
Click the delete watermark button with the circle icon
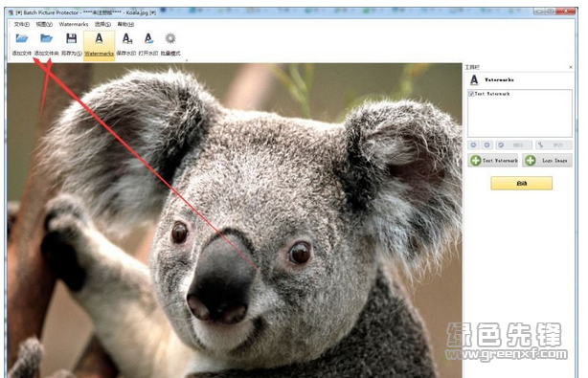click(513, 145)
